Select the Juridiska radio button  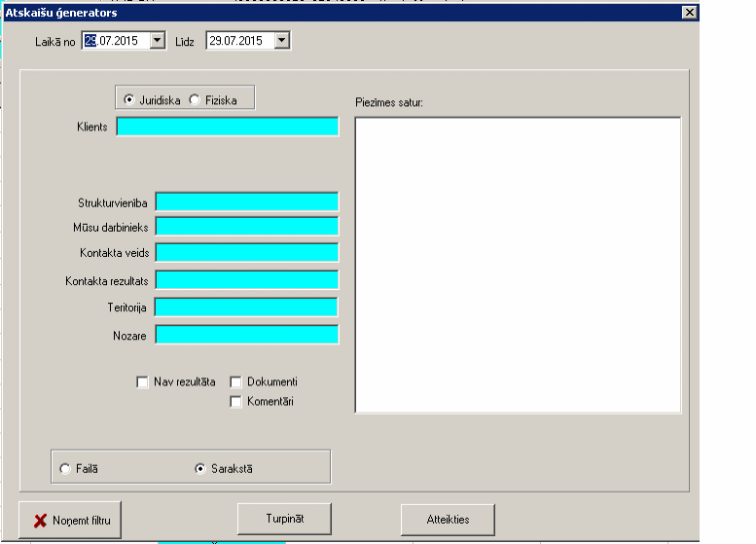128,100
